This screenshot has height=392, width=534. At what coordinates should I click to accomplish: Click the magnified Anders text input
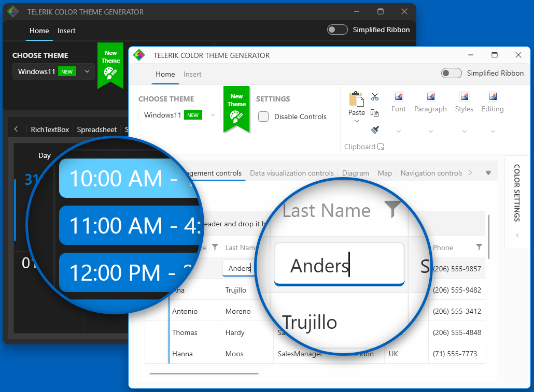[339, 265]
